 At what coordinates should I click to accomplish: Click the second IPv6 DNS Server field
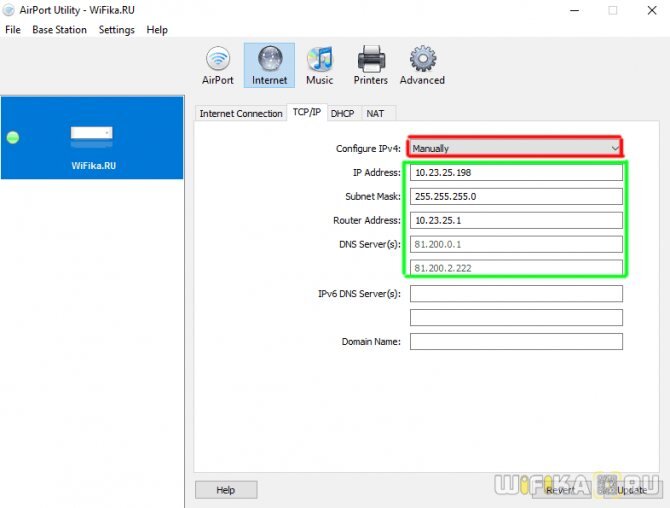click(516, 318)
